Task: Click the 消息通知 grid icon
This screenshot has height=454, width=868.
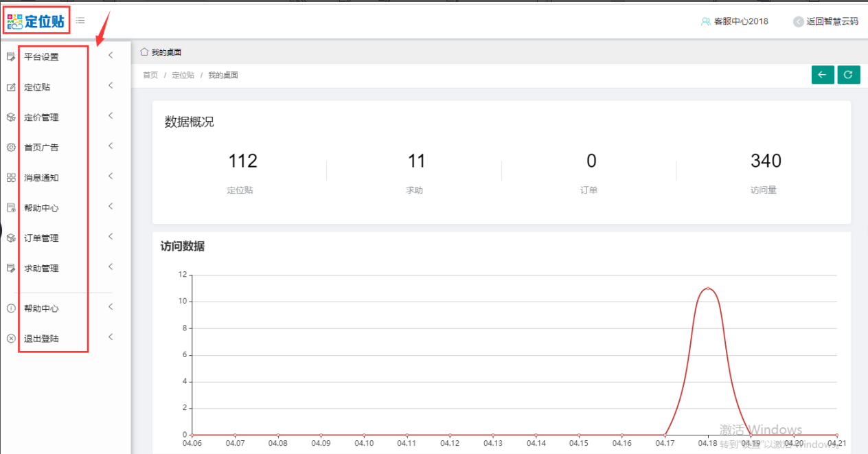Action: 11,178
